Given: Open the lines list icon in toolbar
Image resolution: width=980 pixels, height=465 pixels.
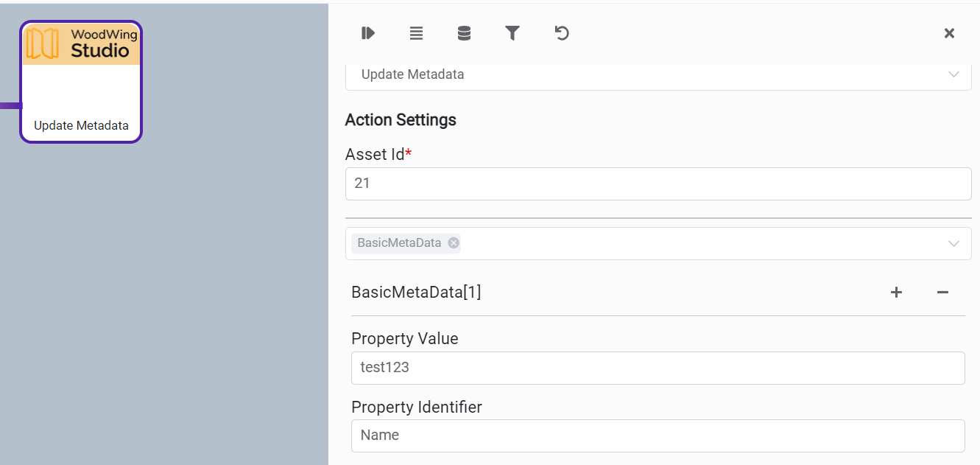Looking at the screenshot, I should click(416, 33).
